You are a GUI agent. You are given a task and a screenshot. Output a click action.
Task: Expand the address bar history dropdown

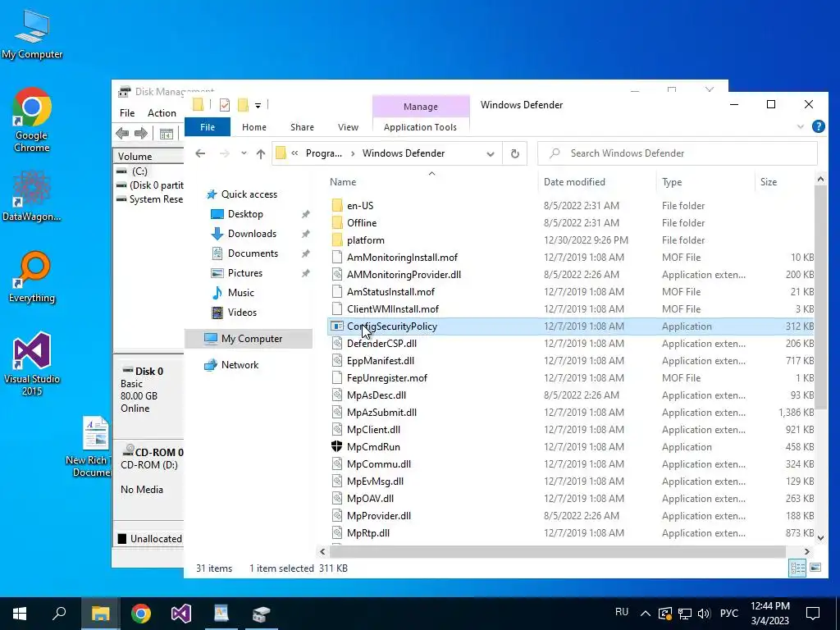point(491,153)
